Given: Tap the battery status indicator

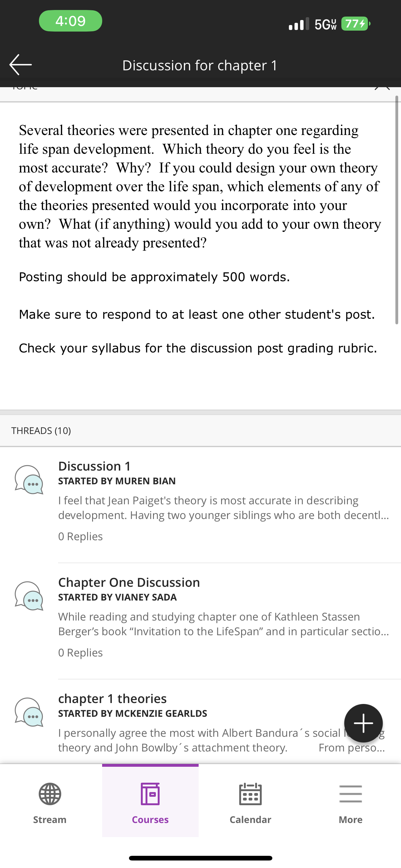Looking at the screenshot, I should tap(355, 23).
